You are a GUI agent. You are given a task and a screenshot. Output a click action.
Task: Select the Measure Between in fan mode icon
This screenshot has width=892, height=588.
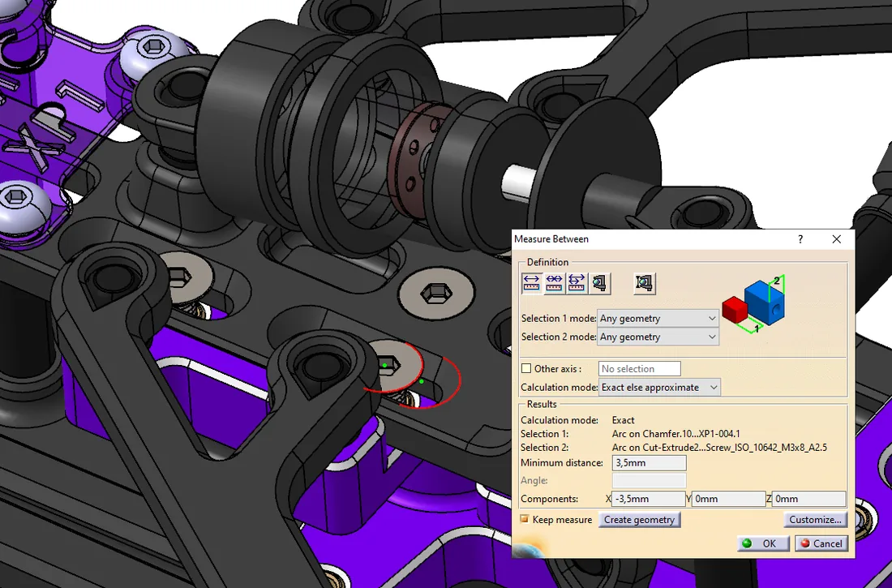point(577,283)
